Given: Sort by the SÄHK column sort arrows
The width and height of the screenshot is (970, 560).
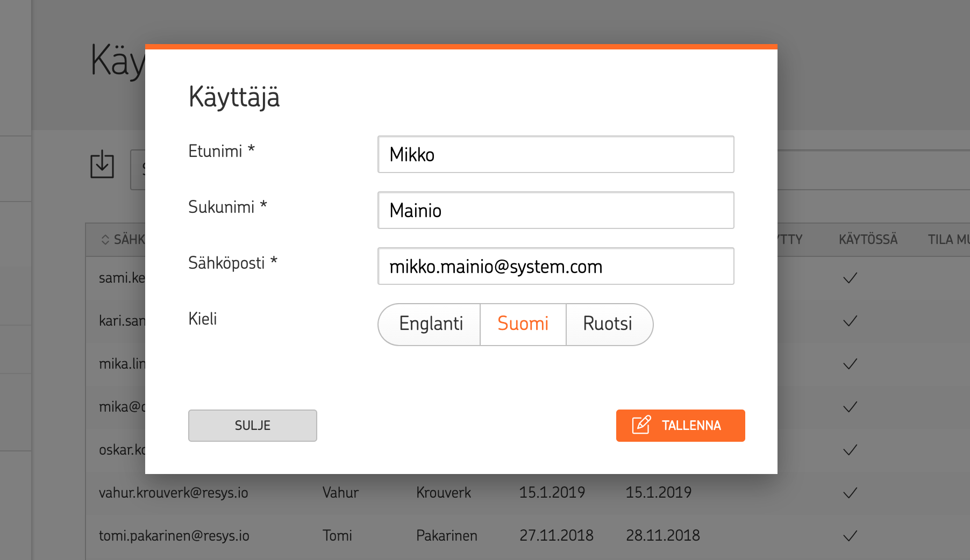Looking at the screenshot, I should 105,240.
